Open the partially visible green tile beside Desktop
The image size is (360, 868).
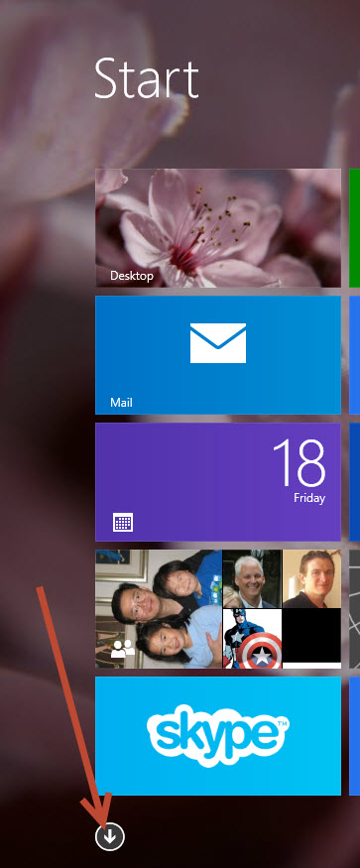[354, 228]
